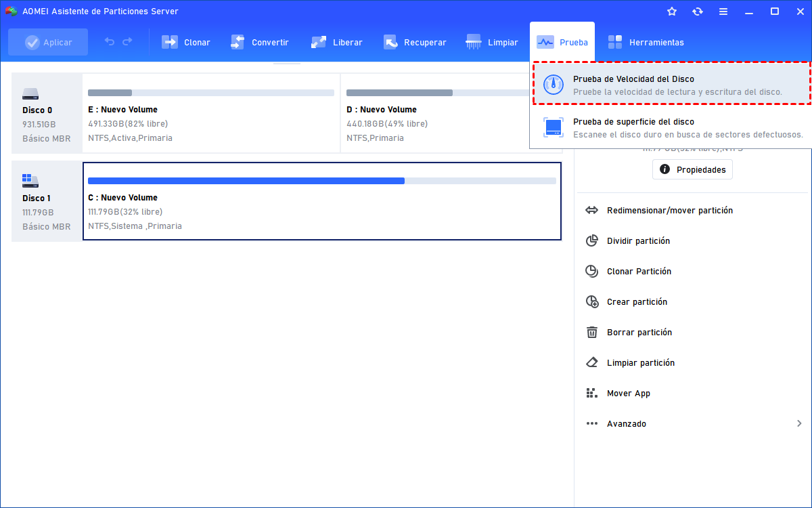Click the refresh icon in title bar
This screenshot has height=508, width=812.
(698, 12)
